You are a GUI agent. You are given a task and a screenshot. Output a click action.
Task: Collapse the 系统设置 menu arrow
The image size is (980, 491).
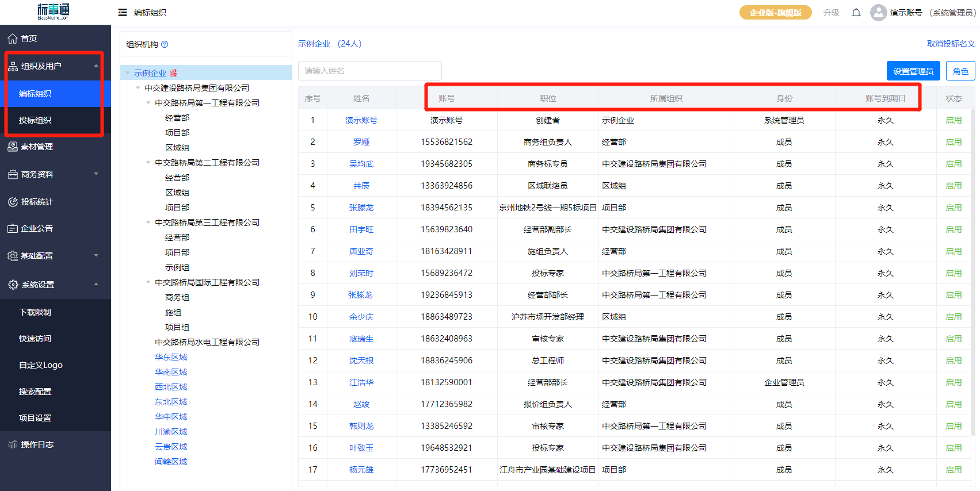pos(96,284)
